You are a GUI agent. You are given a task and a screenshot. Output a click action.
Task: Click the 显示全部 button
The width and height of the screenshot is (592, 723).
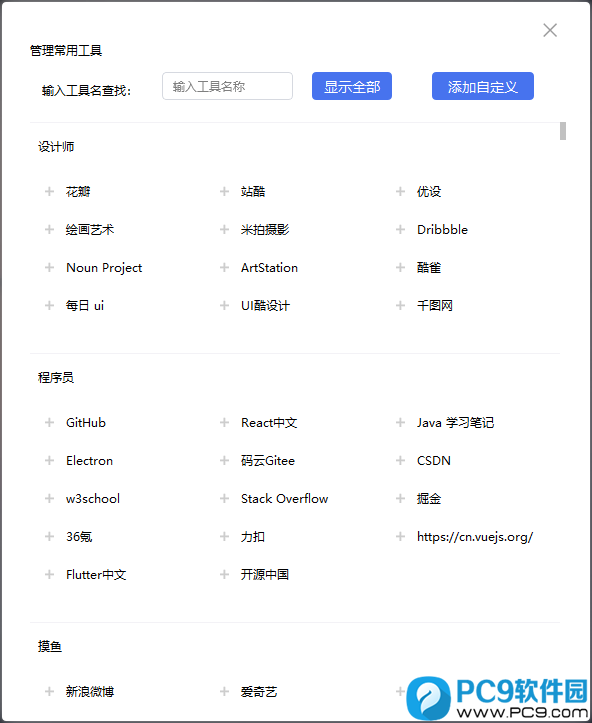point(352,86)
